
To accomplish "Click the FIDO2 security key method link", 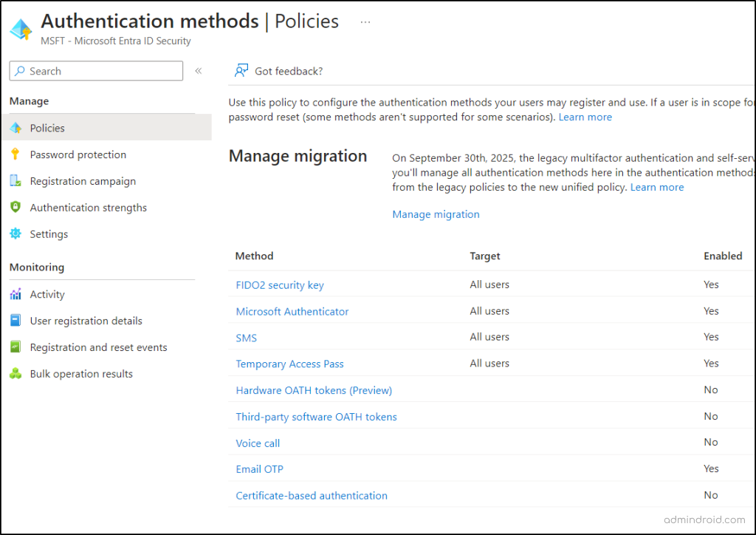I will [x=280, y=284].
